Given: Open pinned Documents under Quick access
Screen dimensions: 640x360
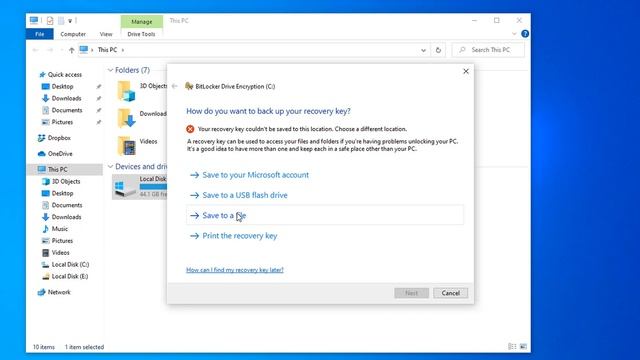Looking at the screenshot, I should pos(67,110).
